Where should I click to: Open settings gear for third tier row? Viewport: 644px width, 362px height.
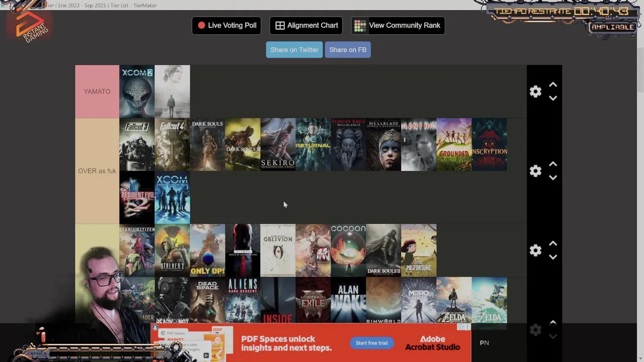pos(535,250)
